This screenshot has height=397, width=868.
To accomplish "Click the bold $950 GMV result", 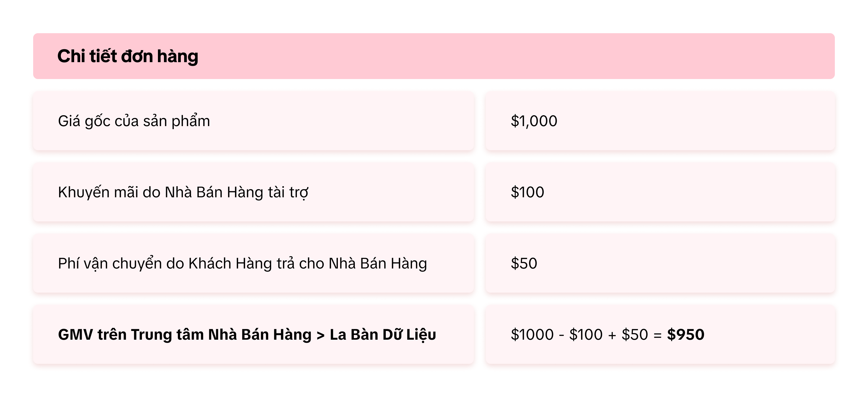I will pyautogui.click(x=686, y=335).
